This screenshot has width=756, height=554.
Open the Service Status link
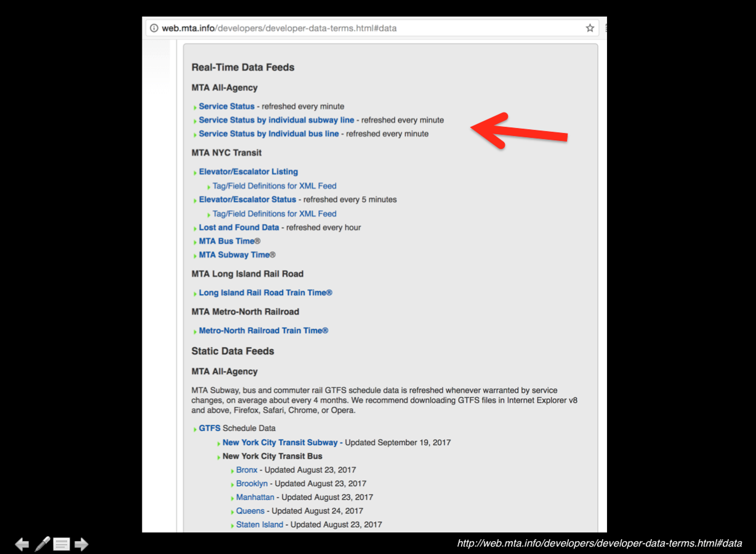(x=226, y=106)
